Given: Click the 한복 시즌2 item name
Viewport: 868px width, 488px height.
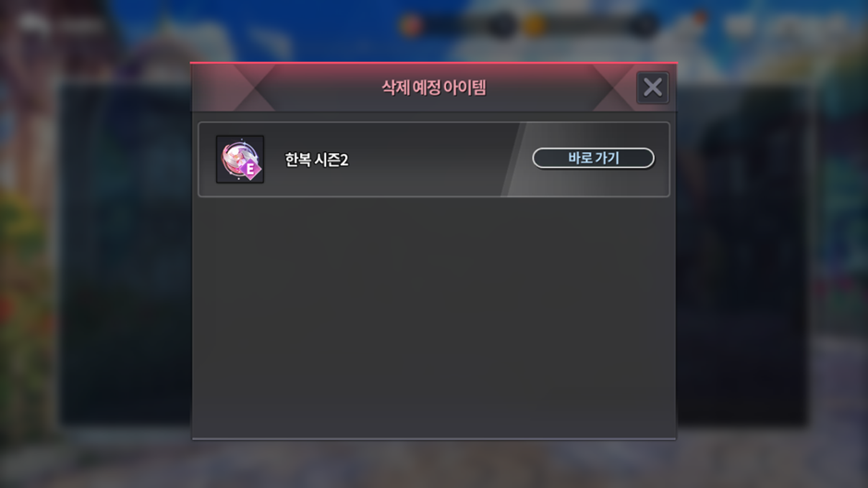Looking at the screenshot, I should click(x=316, y=160).
